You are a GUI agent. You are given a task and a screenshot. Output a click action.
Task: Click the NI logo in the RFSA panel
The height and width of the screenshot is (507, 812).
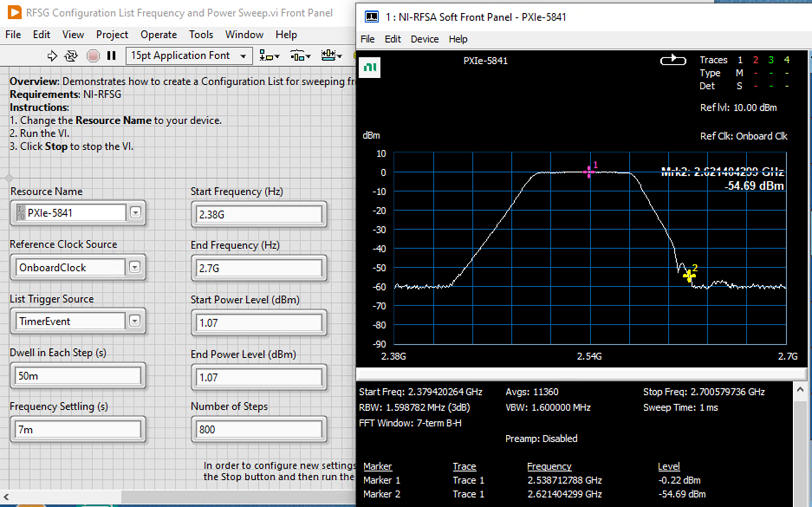(370, 67)
